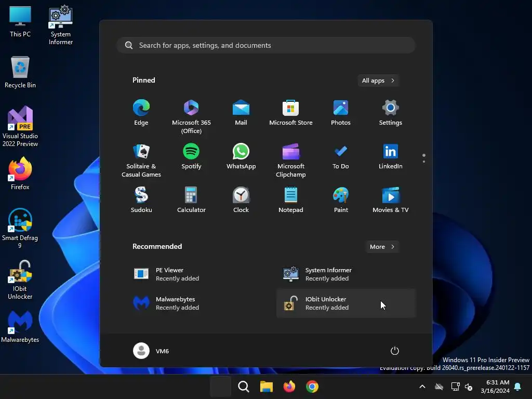The image size is (532, 399).
Task: Open volume muted tray icon
Action: click(x=469, y=387)
